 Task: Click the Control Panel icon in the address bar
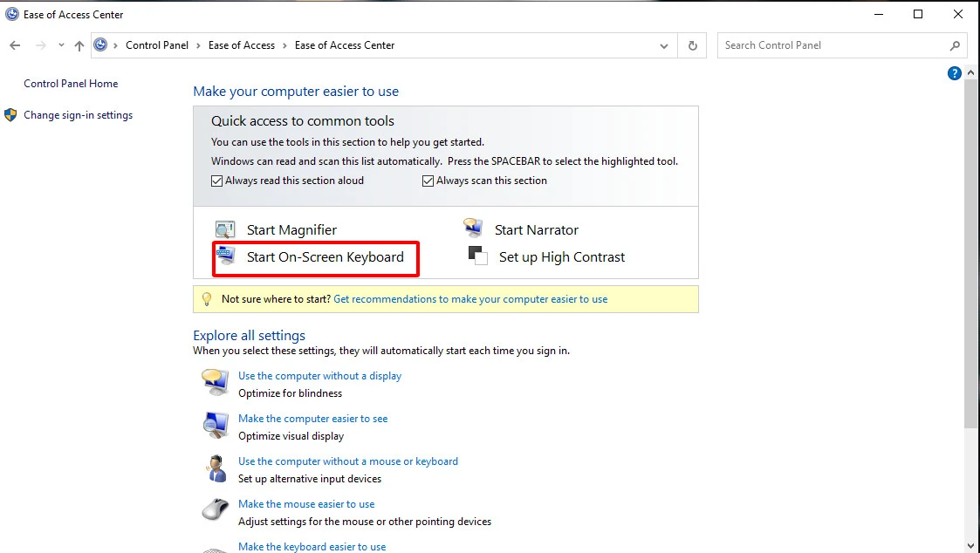click(100, 45)
